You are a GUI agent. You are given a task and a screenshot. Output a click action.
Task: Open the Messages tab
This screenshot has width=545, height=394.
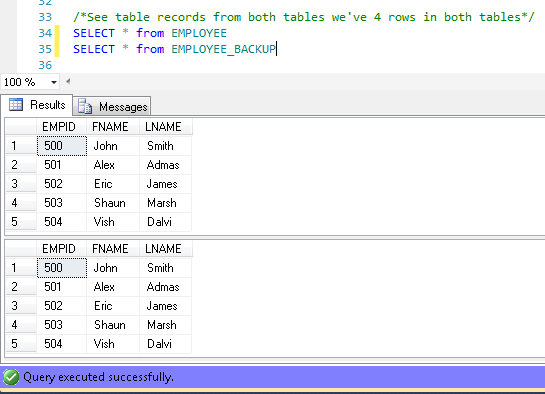pos(112,106)
